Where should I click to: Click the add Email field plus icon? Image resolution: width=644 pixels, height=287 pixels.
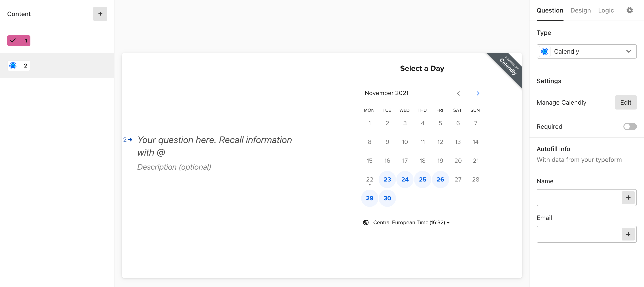coord(628,234)
